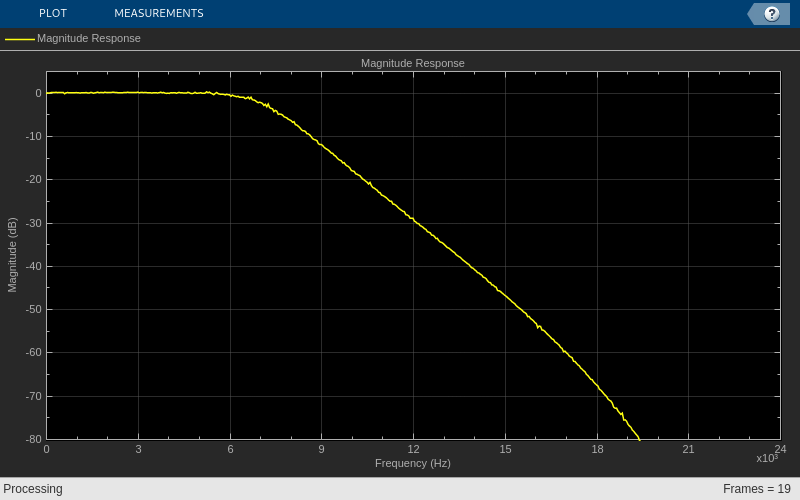The width and height of the screenshot is (800, 500).
Task: Click the Processing status text
Action: click(x=33, y=489)
